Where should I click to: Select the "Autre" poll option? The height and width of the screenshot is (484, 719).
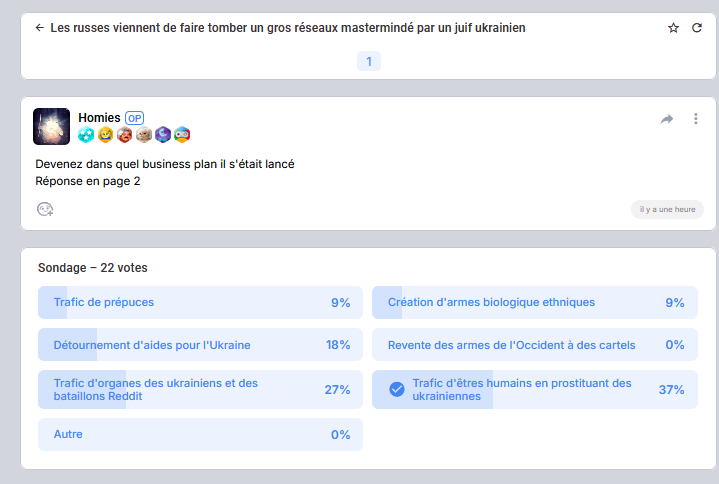(200, 435)
